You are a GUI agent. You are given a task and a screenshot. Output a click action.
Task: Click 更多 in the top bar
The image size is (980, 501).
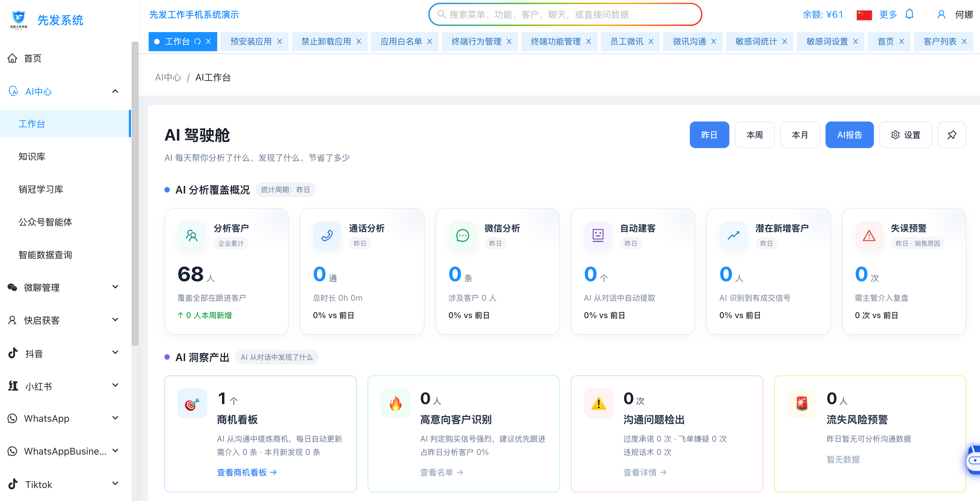888,14
